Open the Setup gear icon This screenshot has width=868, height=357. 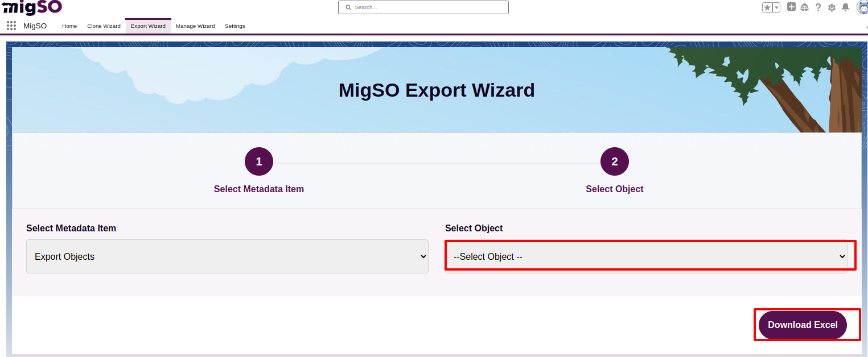click(x=832, y=7)
